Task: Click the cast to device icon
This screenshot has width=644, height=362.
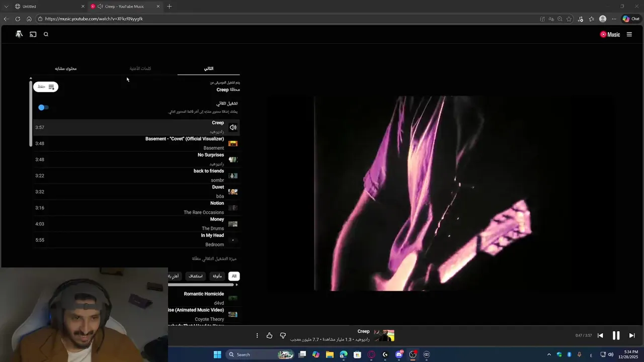Action: pos(33,34)
